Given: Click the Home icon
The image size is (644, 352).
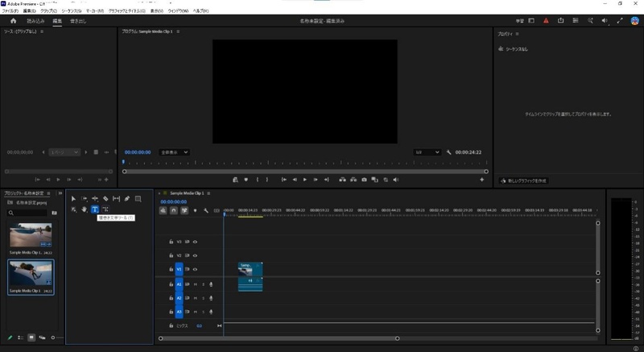Looking at the screenshot, I should pyautogui.click(x=13, y=20).
